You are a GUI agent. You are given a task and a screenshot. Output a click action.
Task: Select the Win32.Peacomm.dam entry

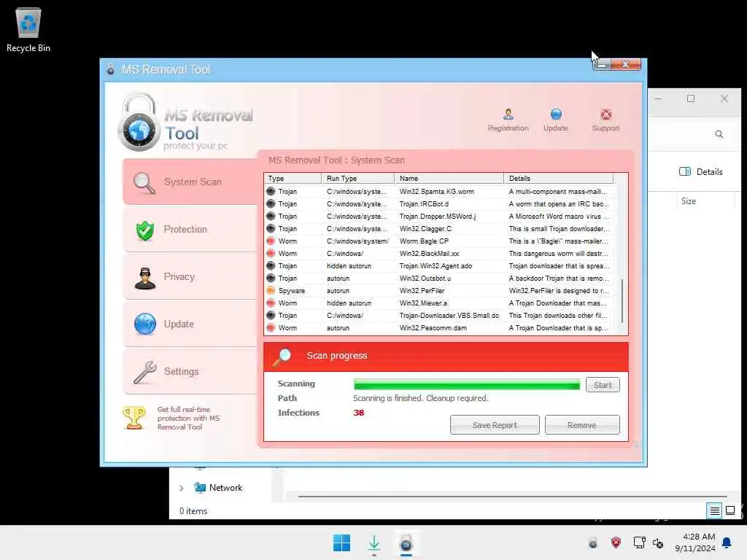point(439,327)
